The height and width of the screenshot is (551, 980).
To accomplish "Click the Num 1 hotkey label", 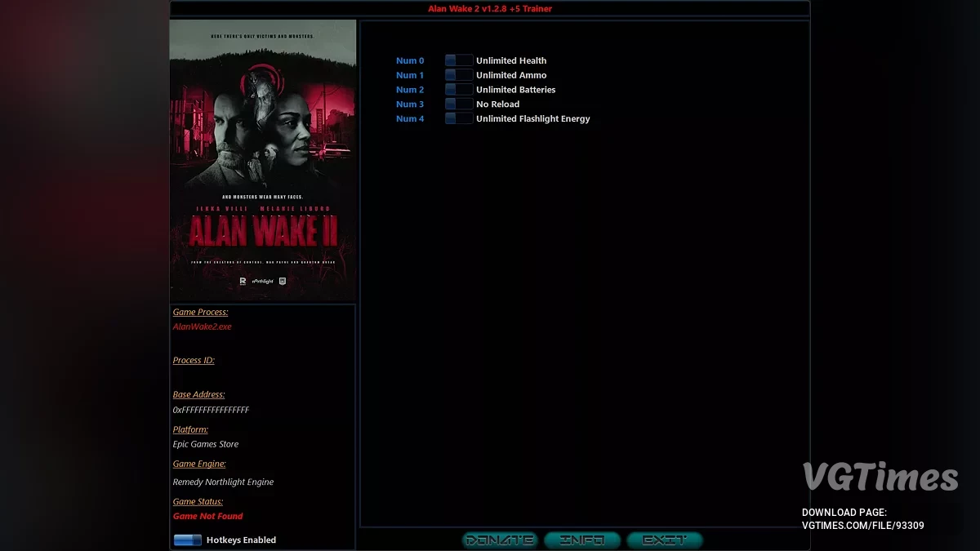I will tap(410, 75).
